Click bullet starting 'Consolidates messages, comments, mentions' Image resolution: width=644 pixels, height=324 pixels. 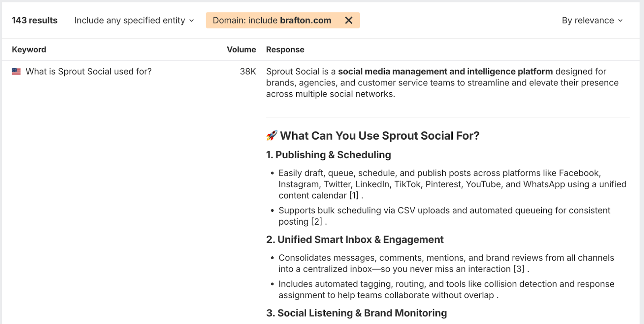(446, 264)
